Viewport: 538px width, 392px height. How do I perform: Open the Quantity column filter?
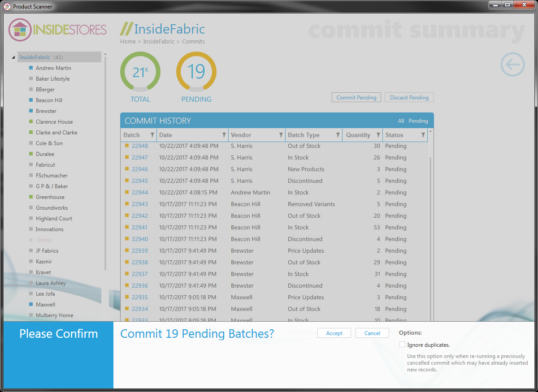[378, 135]
